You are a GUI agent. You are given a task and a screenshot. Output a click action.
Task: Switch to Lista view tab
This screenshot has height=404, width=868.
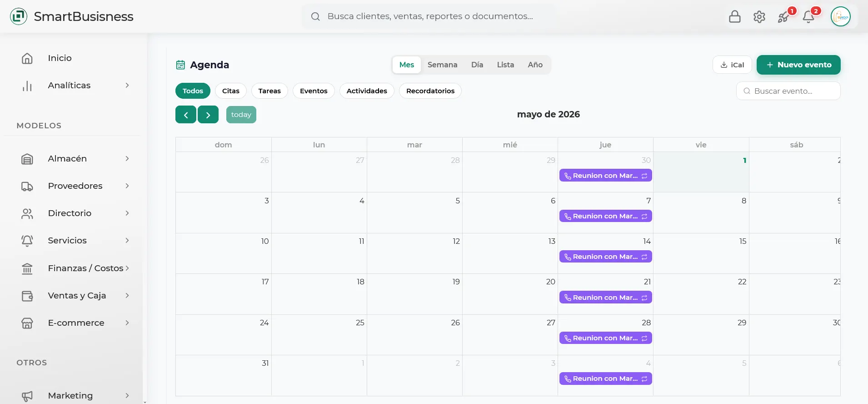(505, 65)
